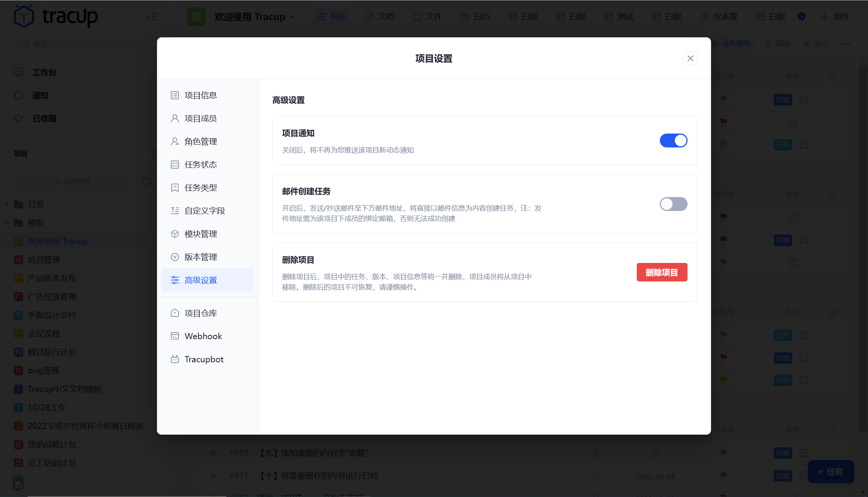Image resolution: width=868 pixels, height=497 pixels.
Task: Close the 项目设置 dialog
Action: pyautogui.click(x=690, y=58)
